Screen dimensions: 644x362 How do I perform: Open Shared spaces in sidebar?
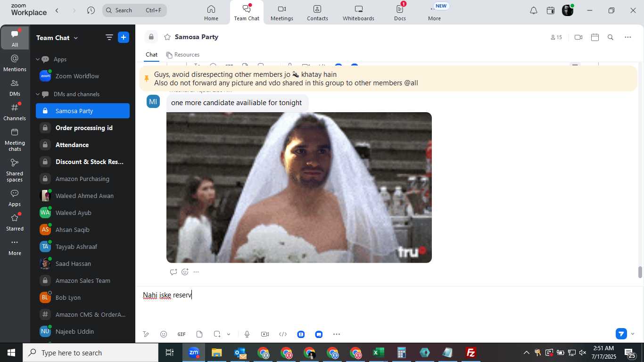coord(15,170)
